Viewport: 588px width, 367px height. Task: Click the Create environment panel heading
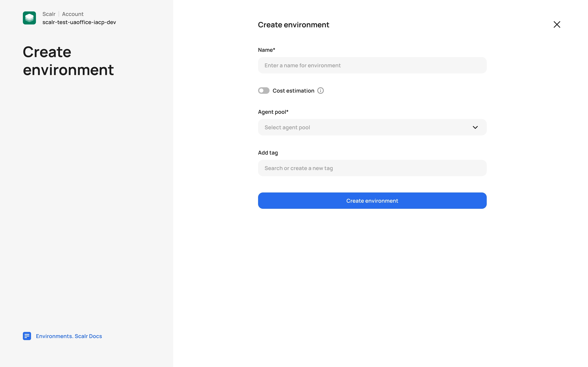click(x=293, y=25)
